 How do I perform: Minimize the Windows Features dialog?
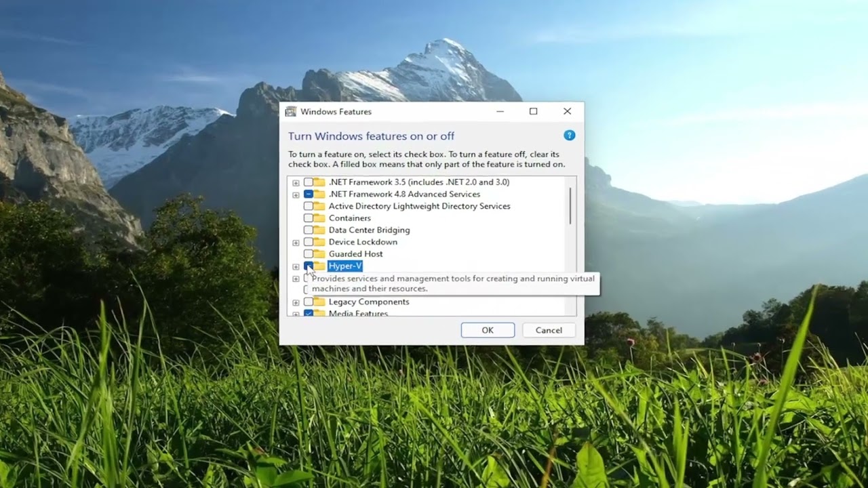pyautogui.click(x=500, y=111)
